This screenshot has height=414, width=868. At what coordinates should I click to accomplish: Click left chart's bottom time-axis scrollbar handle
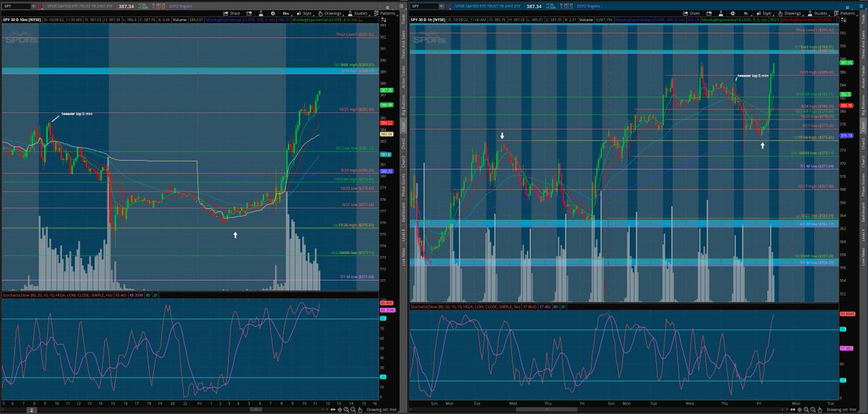coord(256,410)
